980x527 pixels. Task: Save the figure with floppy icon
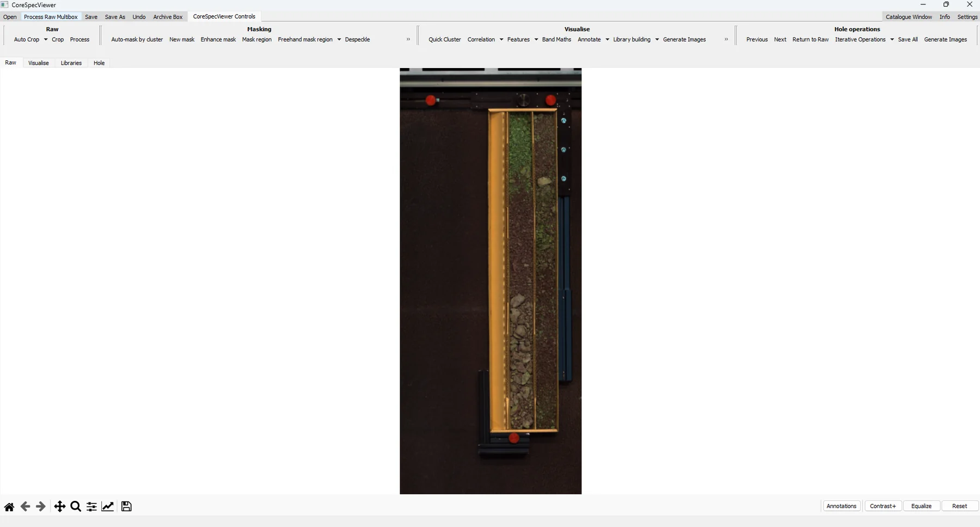126,507
